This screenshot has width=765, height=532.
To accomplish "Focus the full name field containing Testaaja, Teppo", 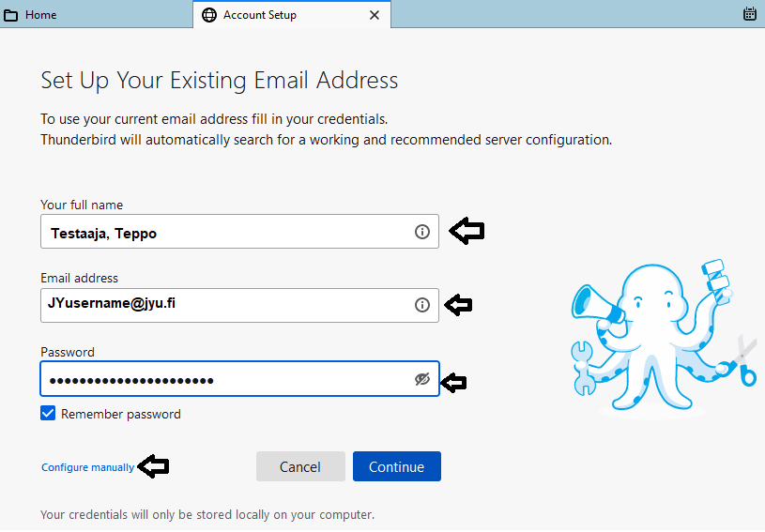I will [x=225, y=233].
